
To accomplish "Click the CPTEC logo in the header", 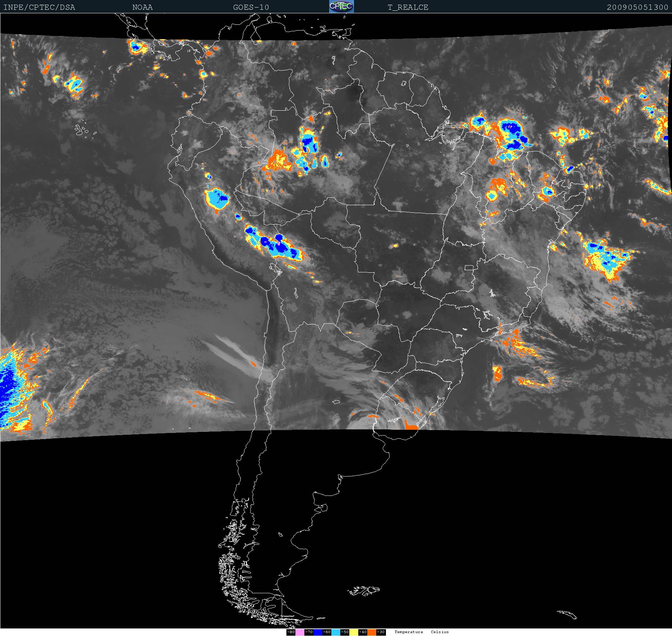I will [x=341, y=6].
